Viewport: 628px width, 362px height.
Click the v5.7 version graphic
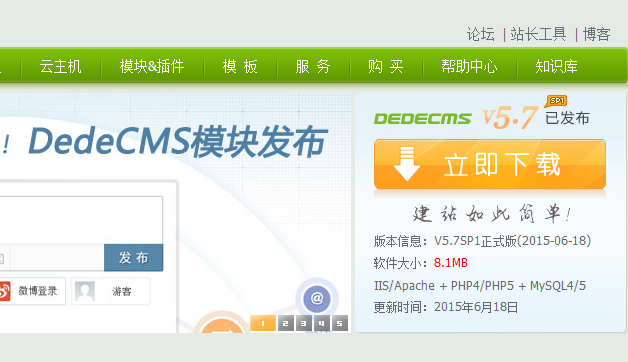(509, 117)
